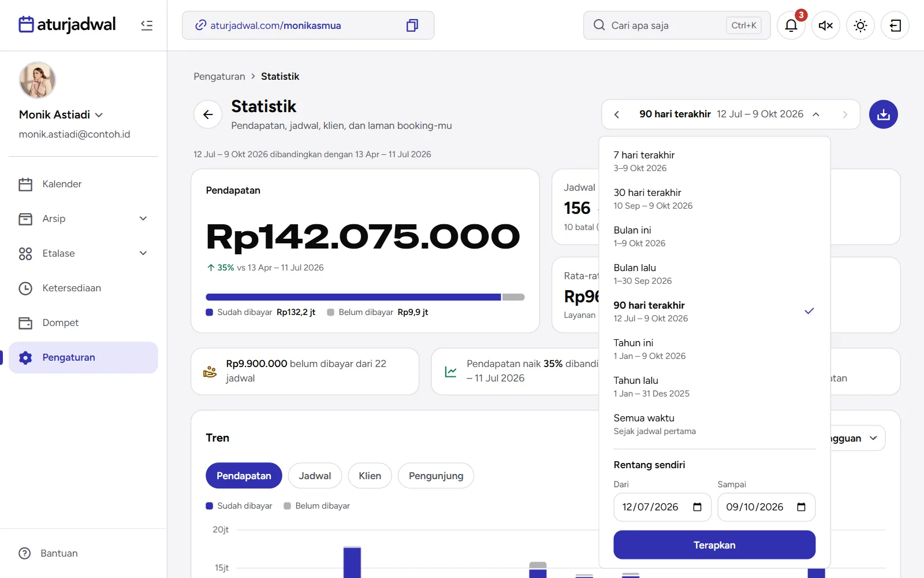Download statistics with the blue export button
The height and width of the screenshot is (578, 924).
coord(884,114)
